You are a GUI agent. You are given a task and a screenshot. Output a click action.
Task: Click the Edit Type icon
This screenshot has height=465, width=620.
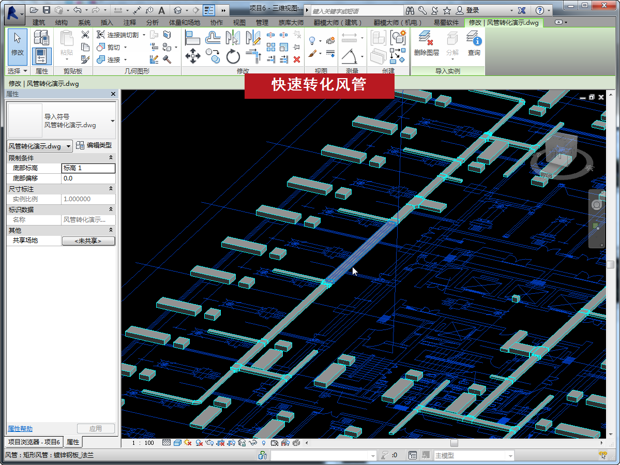[x=81, y=146]
